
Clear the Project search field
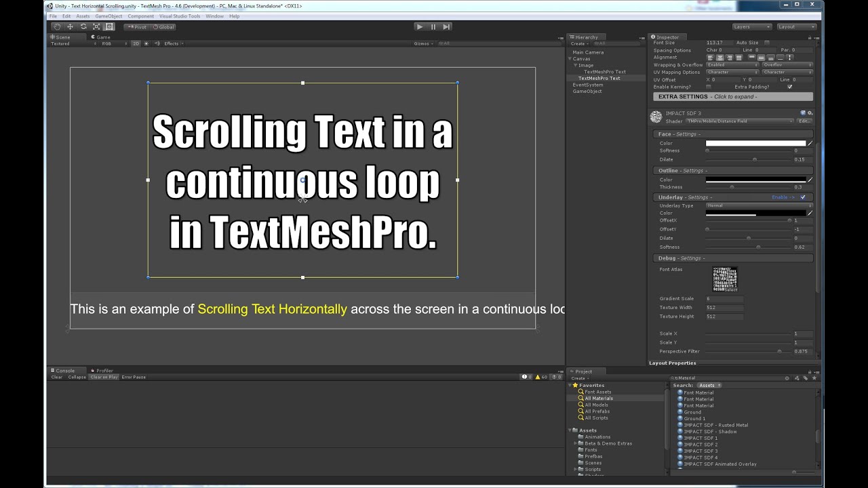787,378
